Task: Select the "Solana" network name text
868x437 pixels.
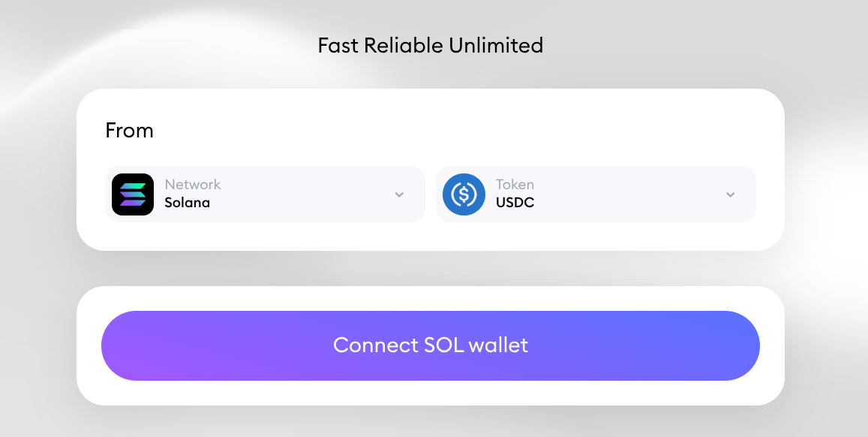Action: click(x=187, y=203)
